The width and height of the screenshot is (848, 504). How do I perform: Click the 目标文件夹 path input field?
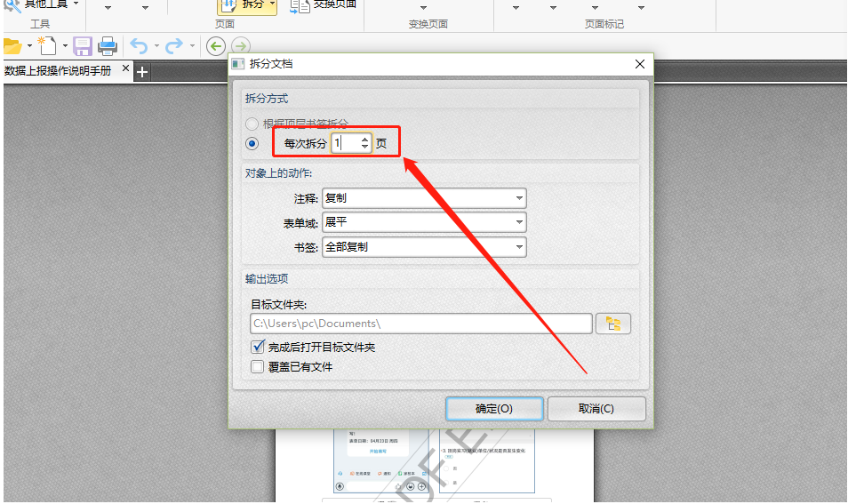(421, 324)
